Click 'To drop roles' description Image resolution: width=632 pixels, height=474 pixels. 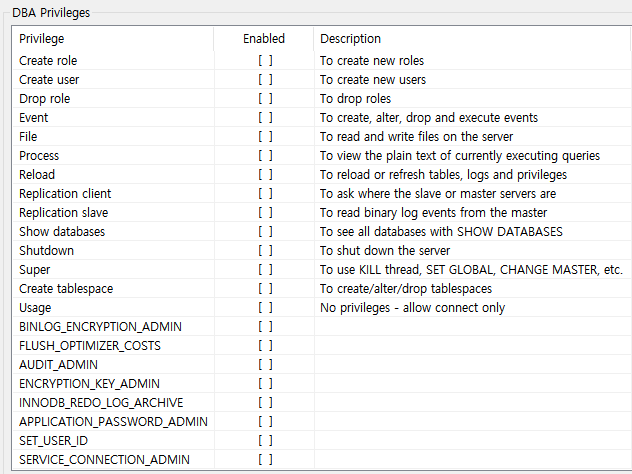click(355, 98)
